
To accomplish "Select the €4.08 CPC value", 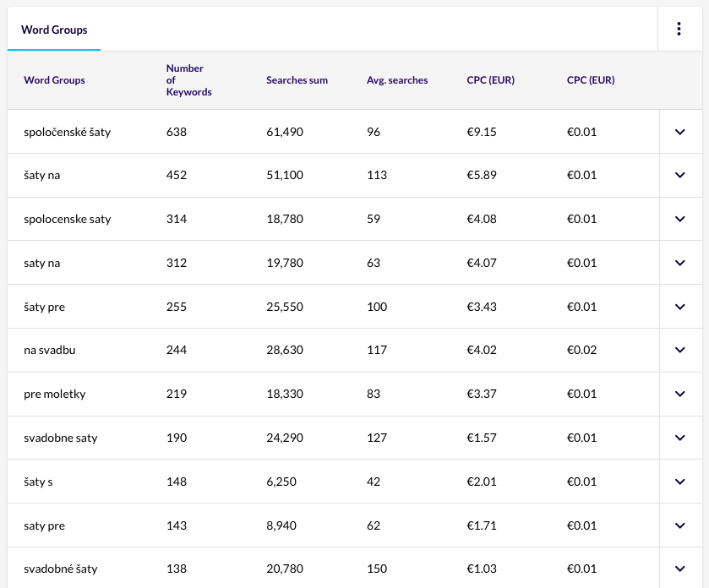I will coord(482,219).
